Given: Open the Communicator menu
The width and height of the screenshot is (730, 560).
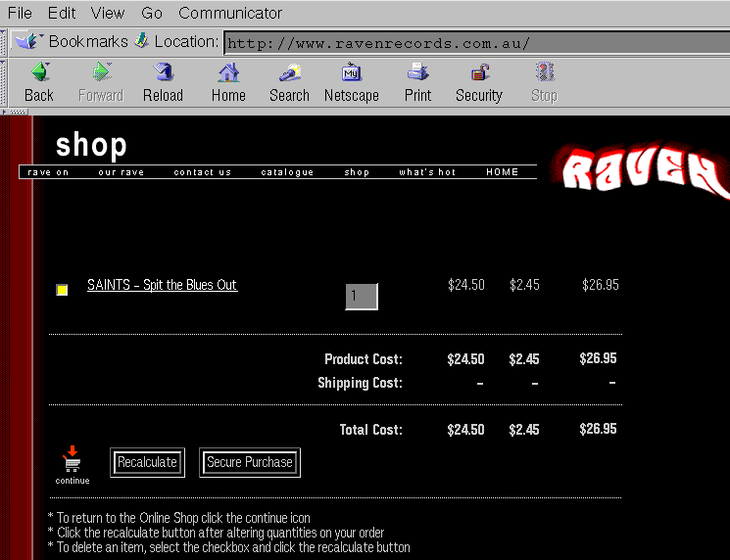Looking at the screenshot, I should tap(230, 13).
